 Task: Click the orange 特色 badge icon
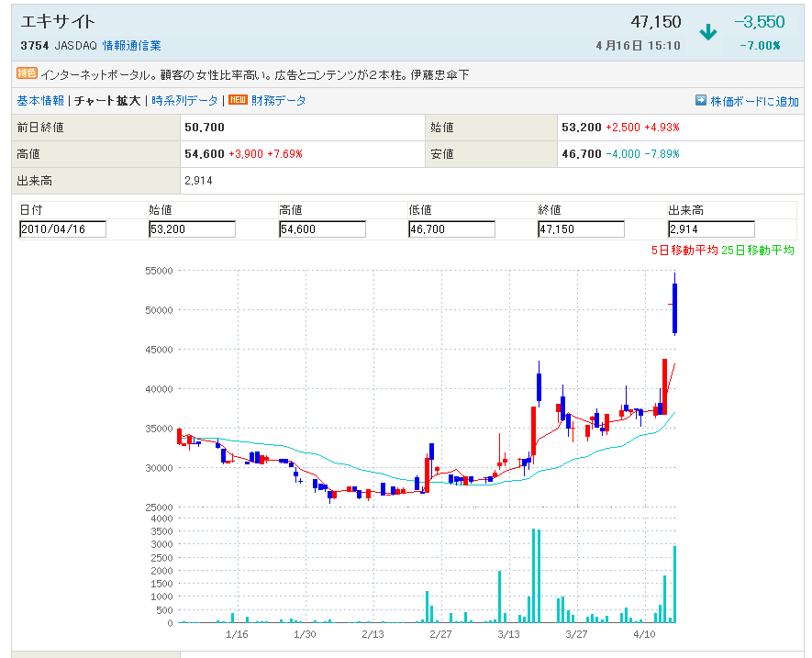pyautogui.click(x=28, y=73)
